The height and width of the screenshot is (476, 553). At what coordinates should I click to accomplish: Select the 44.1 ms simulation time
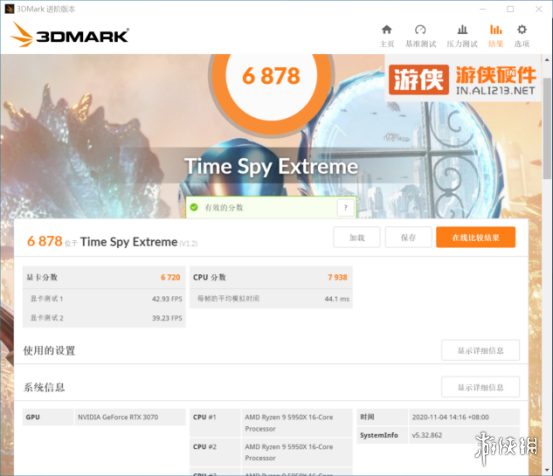tap(337, 299)
